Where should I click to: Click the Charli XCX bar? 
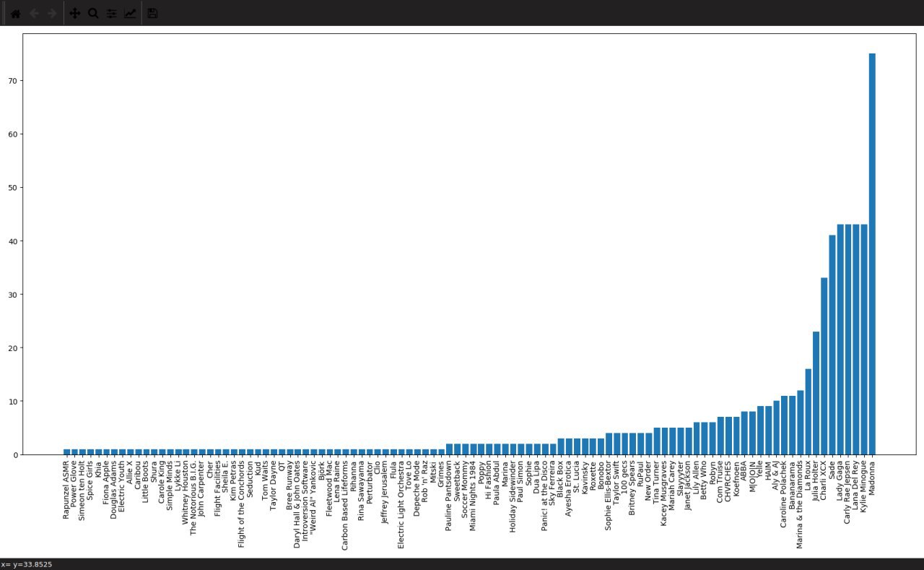824,366
